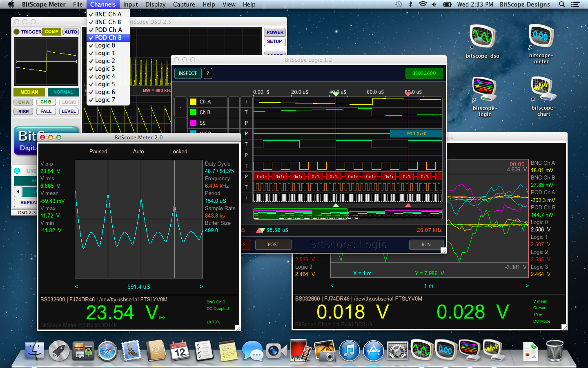Click the POST button in BitScope Logic
Screen dimensions: 588x368
(274, 245)
